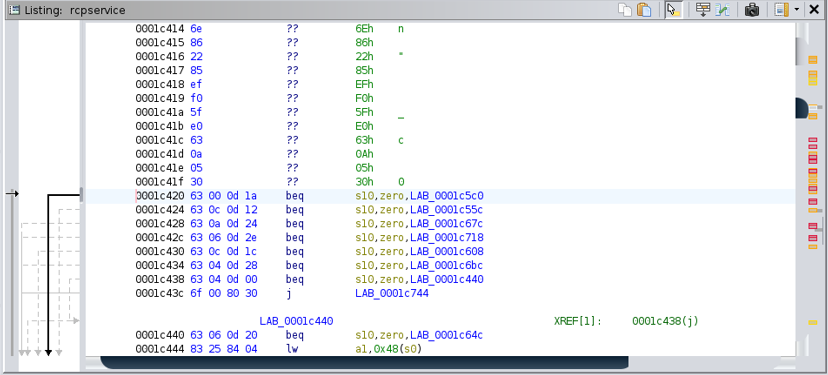Click the horizontal scrollbar at the bottom
The height and width of the screenshot is (375, 828).
tap(364, 362)
